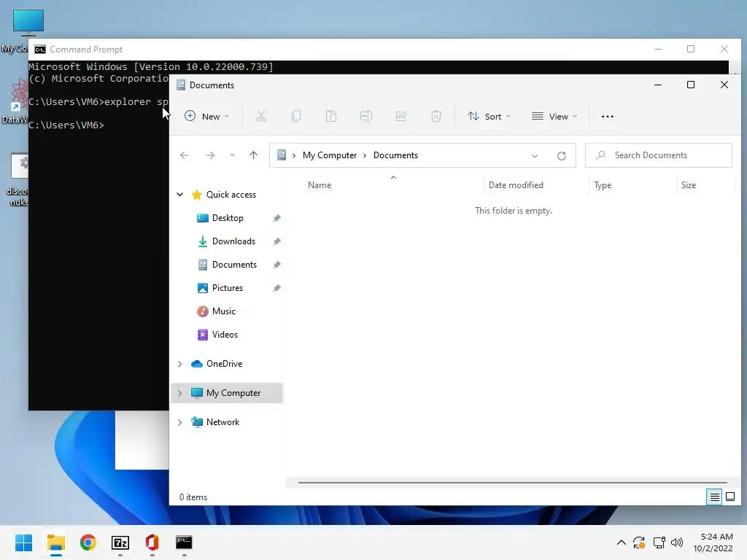Open Music in Quick access
This screenshot has width=747, height=560.
[223, 311]
